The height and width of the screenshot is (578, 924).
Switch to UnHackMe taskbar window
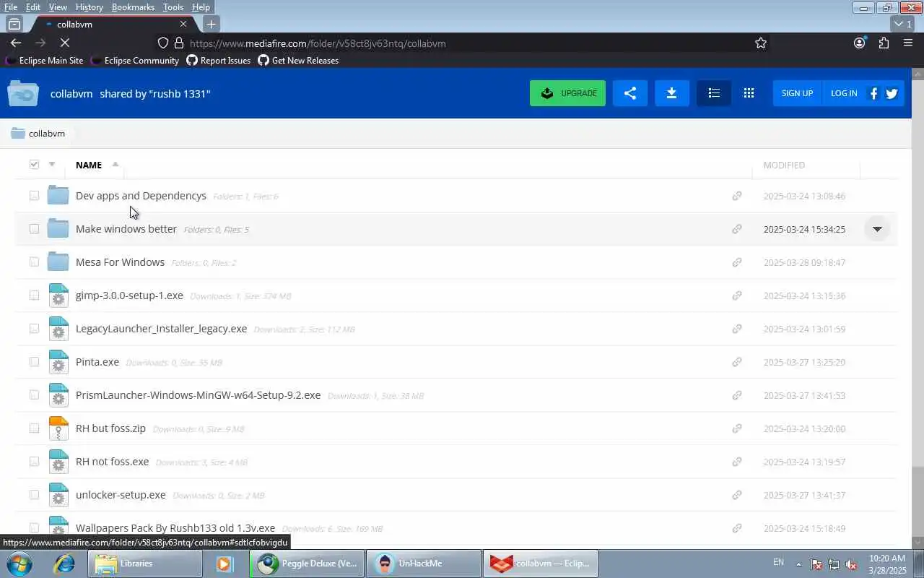click(424, 564)
